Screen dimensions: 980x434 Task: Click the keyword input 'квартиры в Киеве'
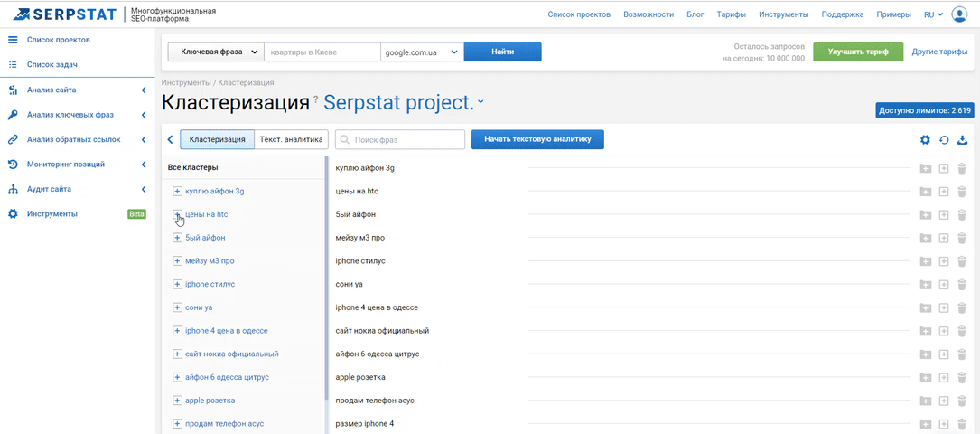click(322, 52)
